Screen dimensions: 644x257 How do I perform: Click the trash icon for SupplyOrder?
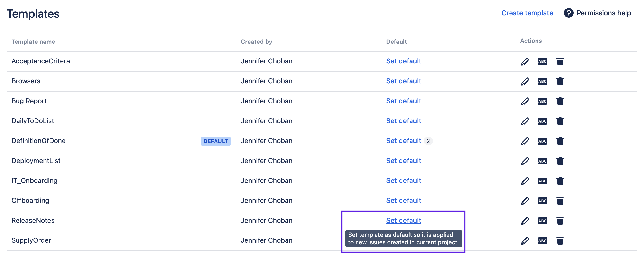pyautogui.click(x=560, y=241)
